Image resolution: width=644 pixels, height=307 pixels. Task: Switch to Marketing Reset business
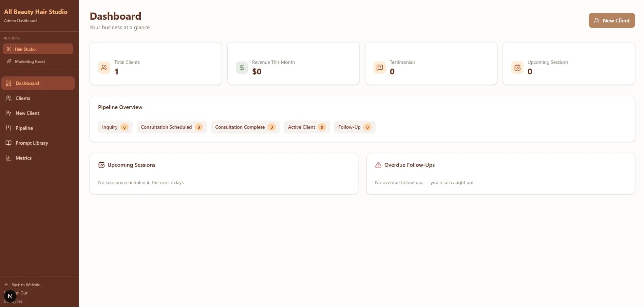click(x=30, y=61)
